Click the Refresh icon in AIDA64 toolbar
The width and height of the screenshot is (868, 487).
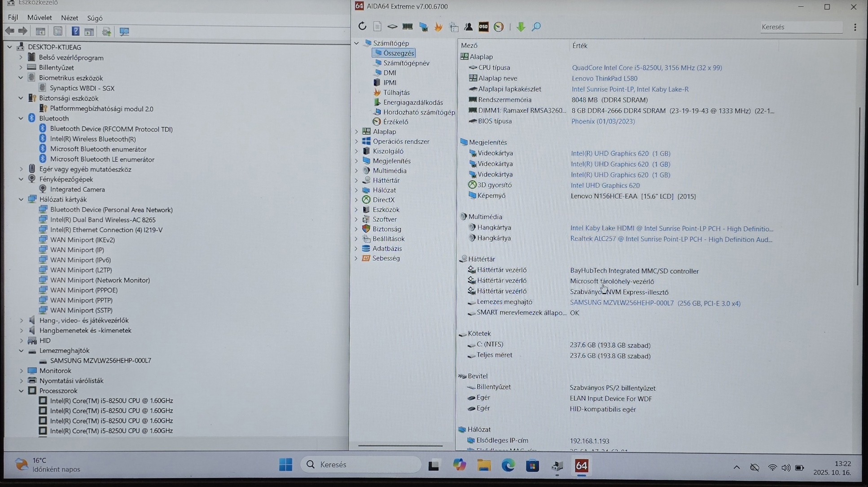pyautogui.click(x=362, y=27)
